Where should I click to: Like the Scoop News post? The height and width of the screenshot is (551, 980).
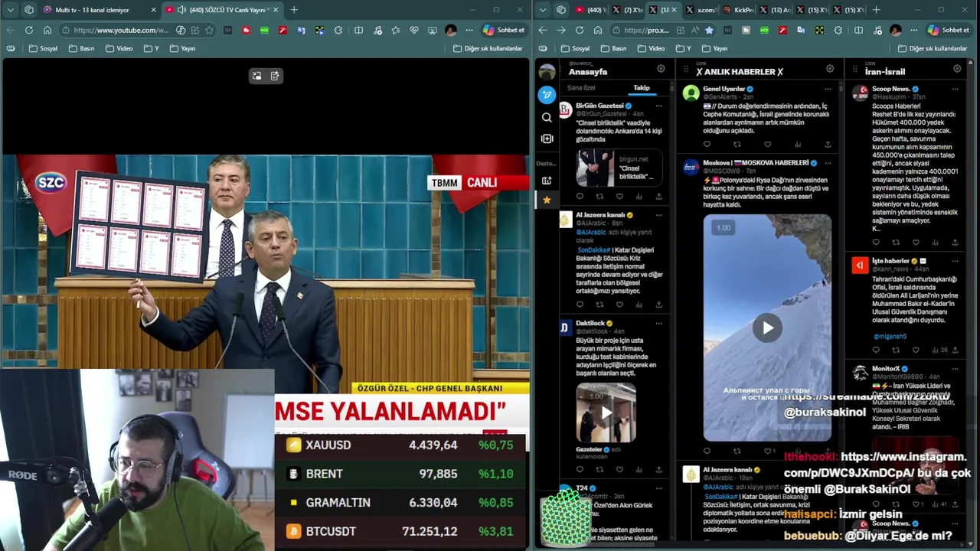pos(916,242)
